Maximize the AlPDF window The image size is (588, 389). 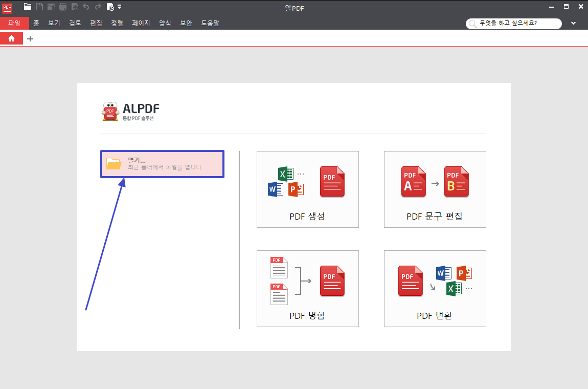[x=566, y=6]
